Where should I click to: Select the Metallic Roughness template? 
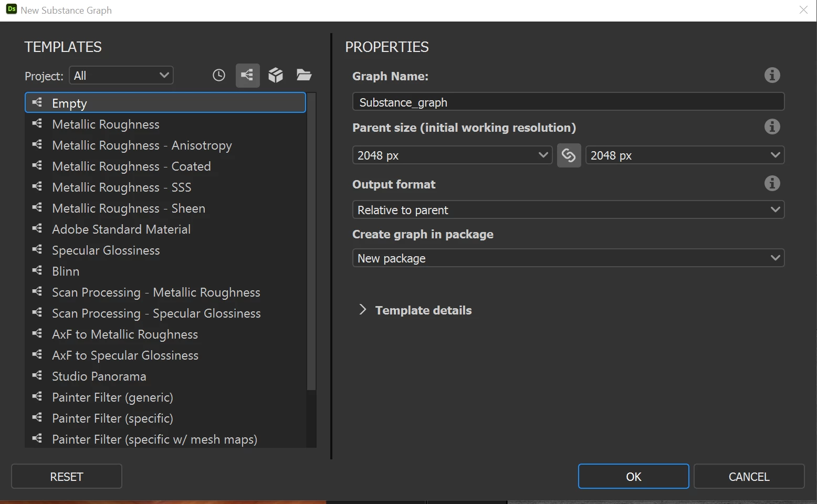click(x=165, y=124)
